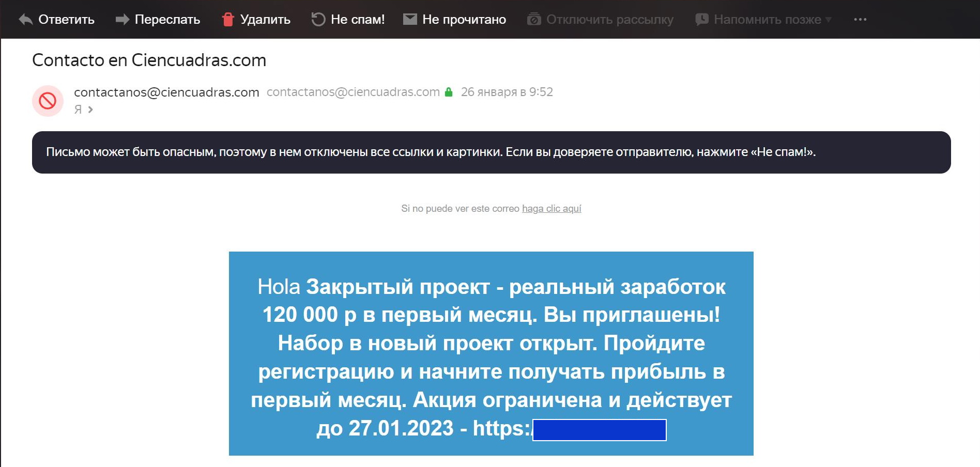Click the sender address contactanos@ciencuadras.com
This screenshot has width=980, height=467.
(166, 91)
